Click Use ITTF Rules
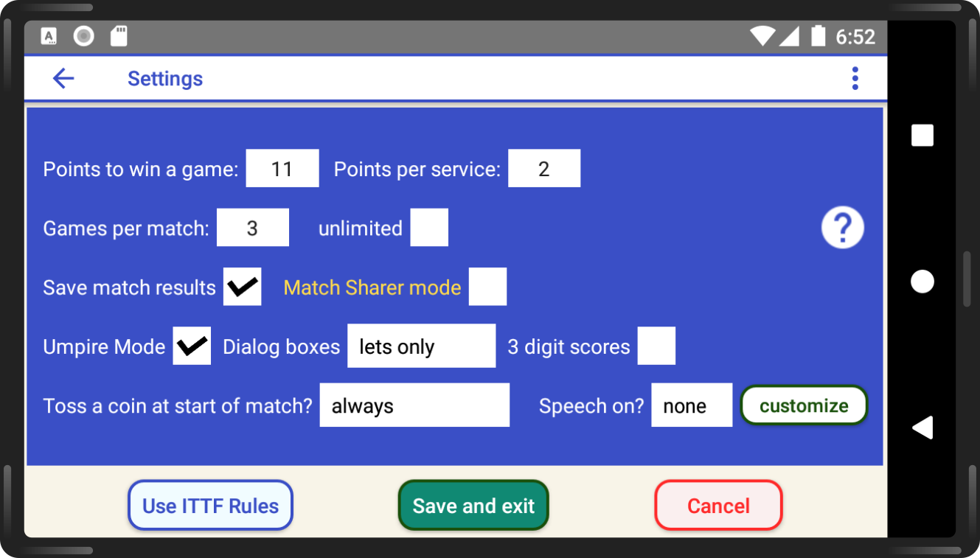The image size is (980, 558). click(210, 505)
